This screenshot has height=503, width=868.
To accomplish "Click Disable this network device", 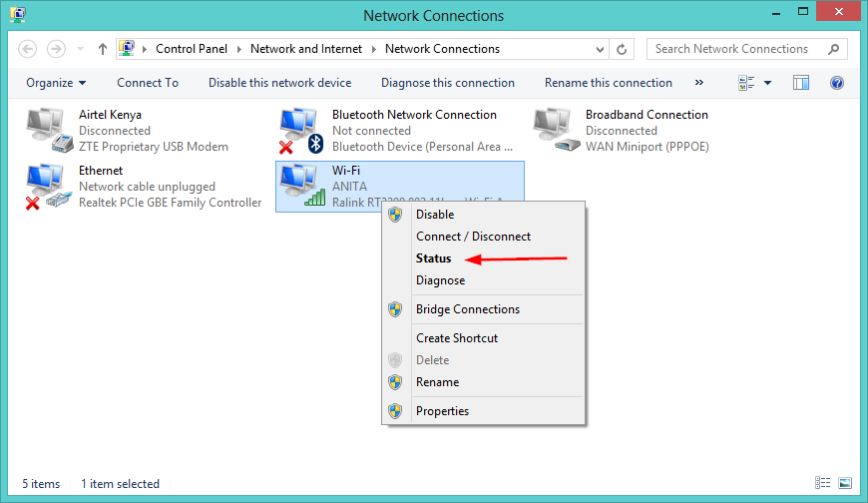I will pos(279,83).
